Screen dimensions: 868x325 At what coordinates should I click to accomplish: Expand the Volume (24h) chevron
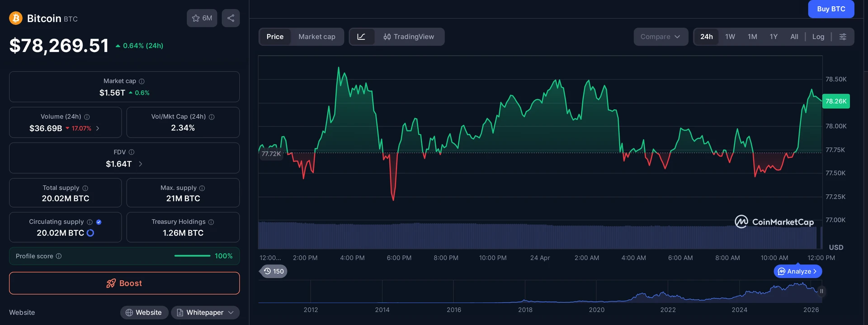click(98, 129)
